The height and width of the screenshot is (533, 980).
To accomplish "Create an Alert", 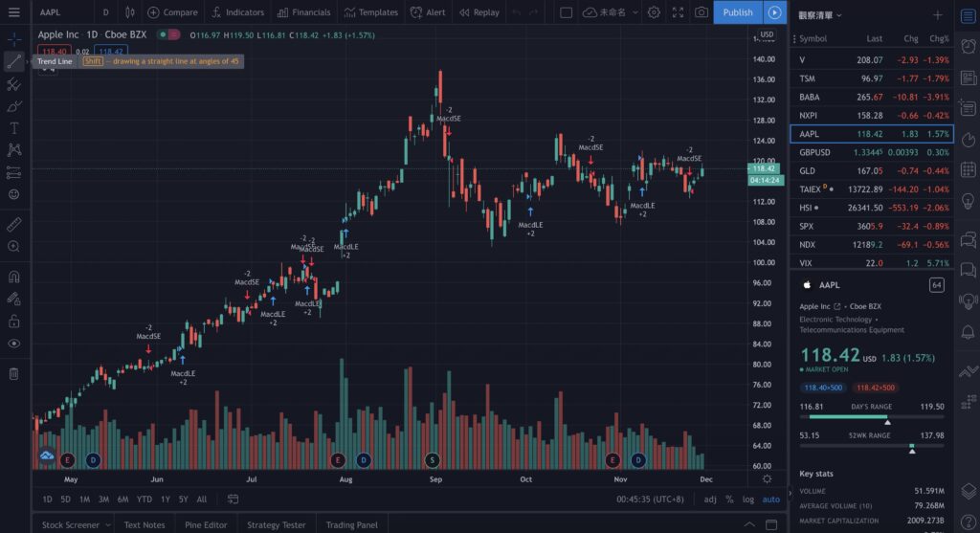I will coord(428,11).
